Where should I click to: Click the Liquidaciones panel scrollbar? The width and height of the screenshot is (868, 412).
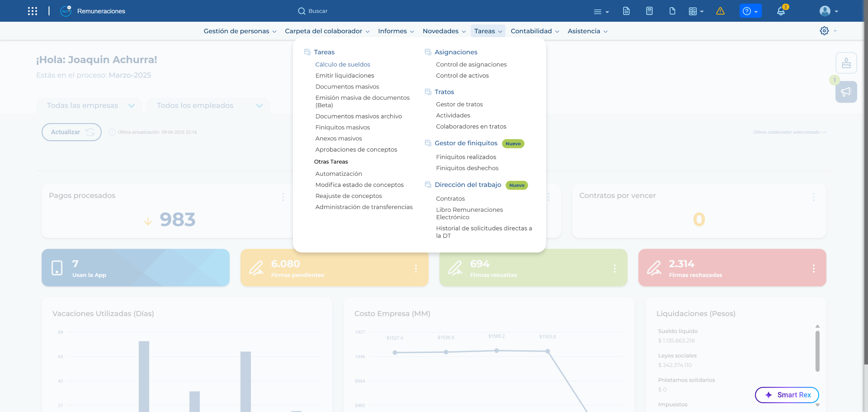(817, 351)
